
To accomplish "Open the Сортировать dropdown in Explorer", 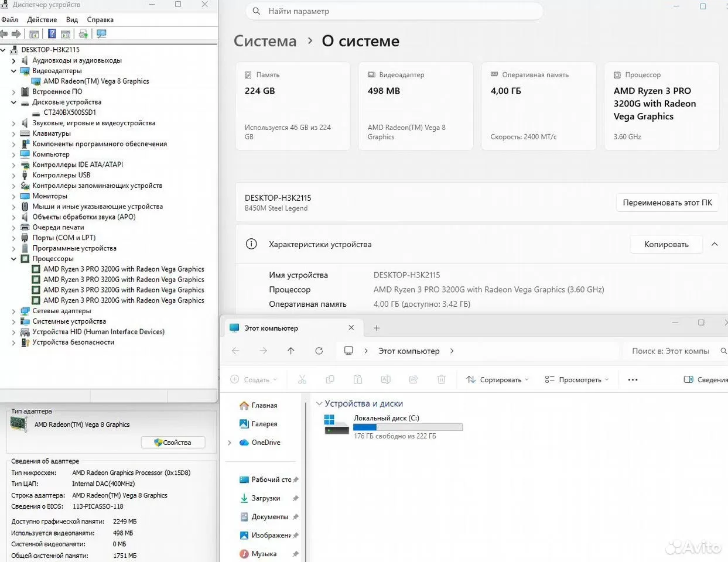I will (497, 379).
